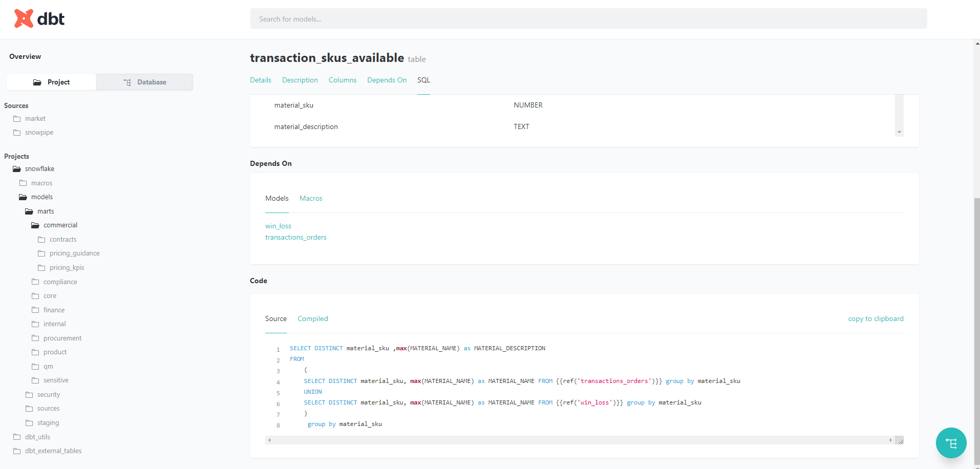The height and width of the screenshot is (469, 980).
Task: Focus the Search for models field
Action: (x=588, y=19)
